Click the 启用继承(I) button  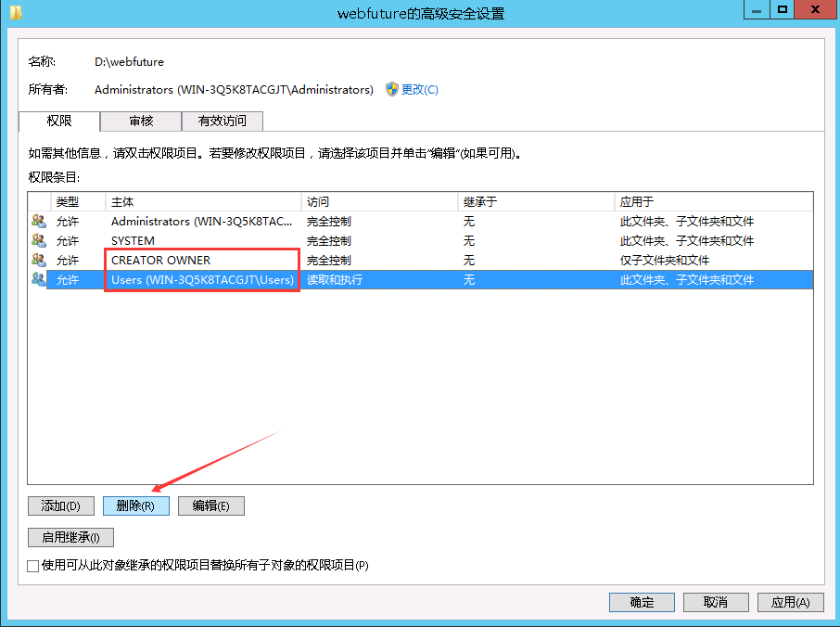(x=71, y=537)
